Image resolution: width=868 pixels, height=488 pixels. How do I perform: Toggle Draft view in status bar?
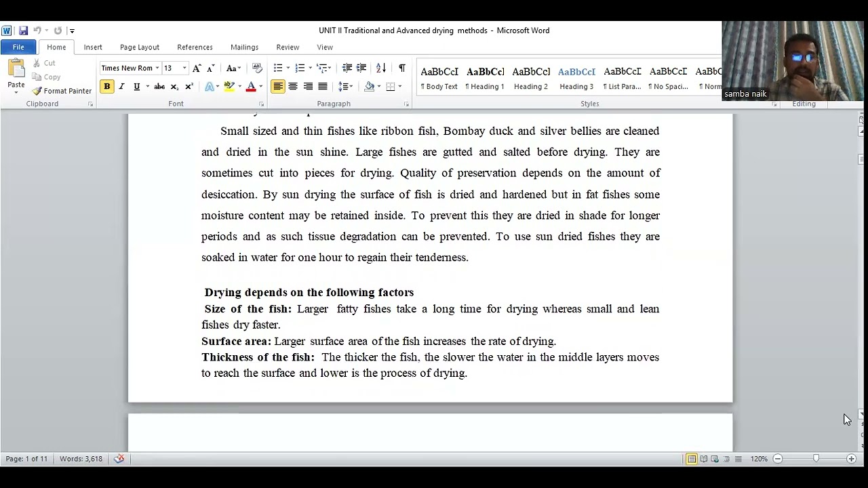(x=738, y=459)
